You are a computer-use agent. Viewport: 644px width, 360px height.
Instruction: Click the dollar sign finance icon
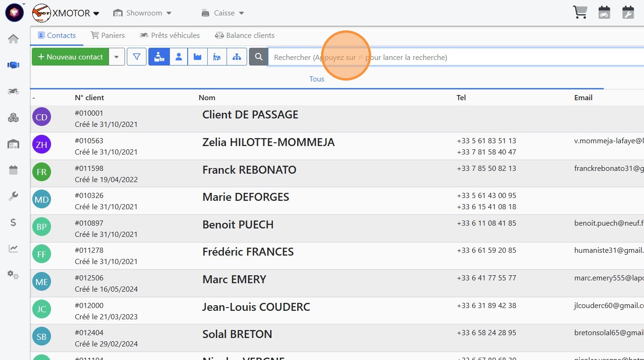14,222
